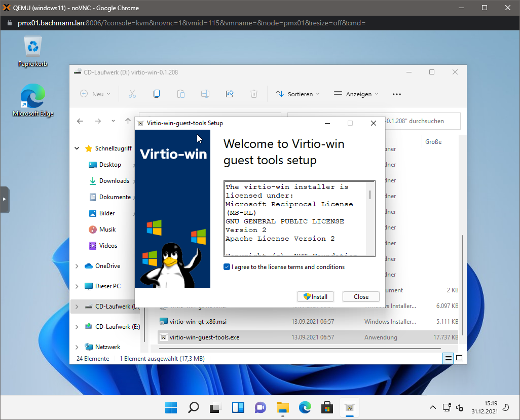520x420 pixels.
Task: Open Teams Chat on taskbar
Action: click(x=261, y=407)
